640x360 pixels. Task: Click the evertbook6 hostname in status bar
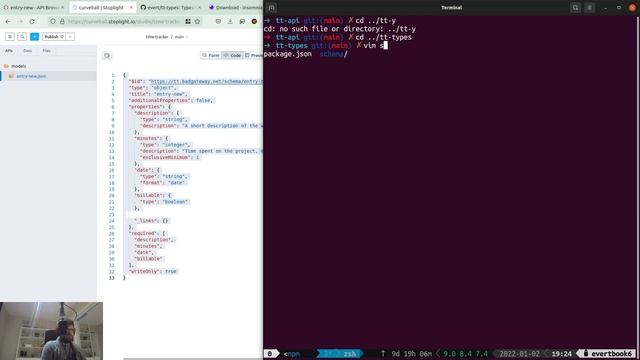tap(611, 353)
